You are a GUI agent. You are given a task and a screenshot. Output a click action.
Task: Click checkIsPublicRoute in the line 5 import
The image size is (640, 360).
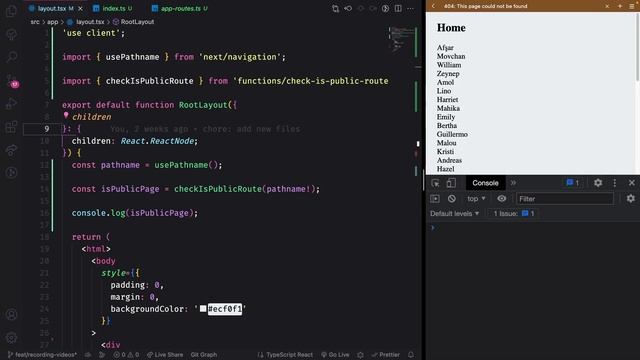(149, 81)
